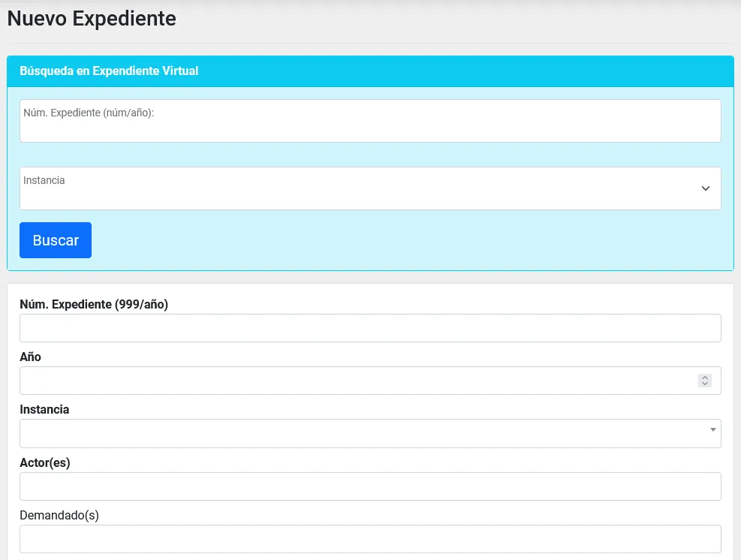Click the Núm. Expediente (999/año) input
Viewport: 741px width, 560px height.
tap(370, 328)
